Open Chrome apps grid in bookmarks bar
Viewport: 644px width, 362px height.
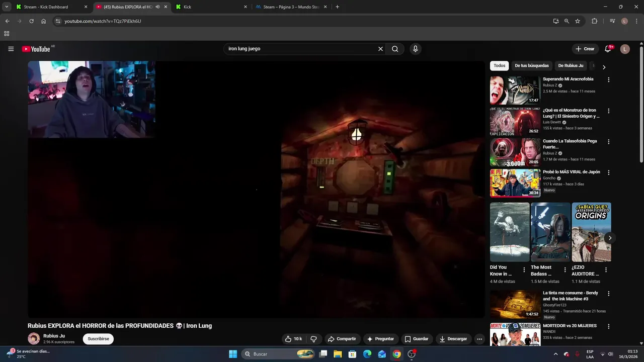(7, 34)
